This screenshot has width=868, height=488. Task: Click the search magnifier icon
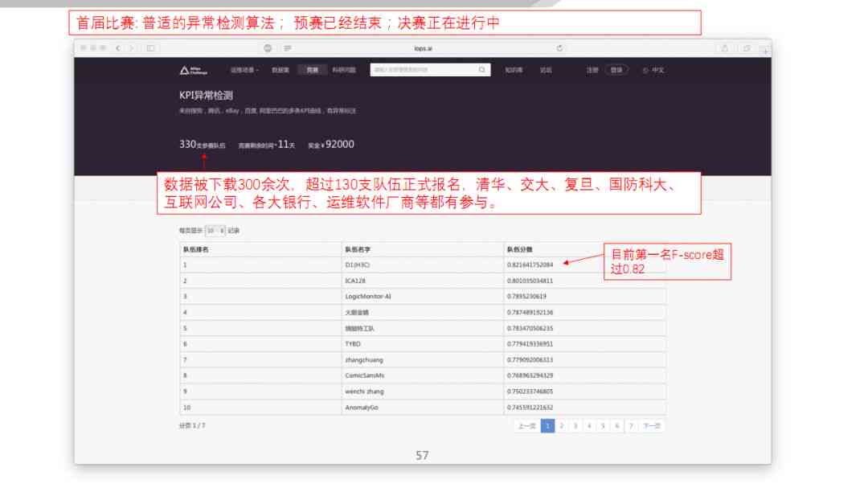point(482,70)
